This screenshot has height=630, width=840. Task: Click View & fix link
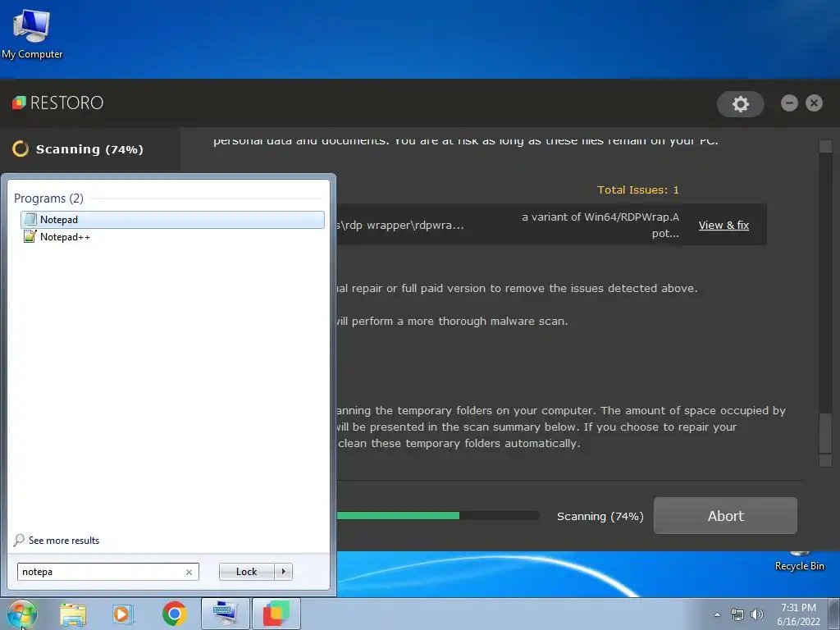tap(724, 225)
